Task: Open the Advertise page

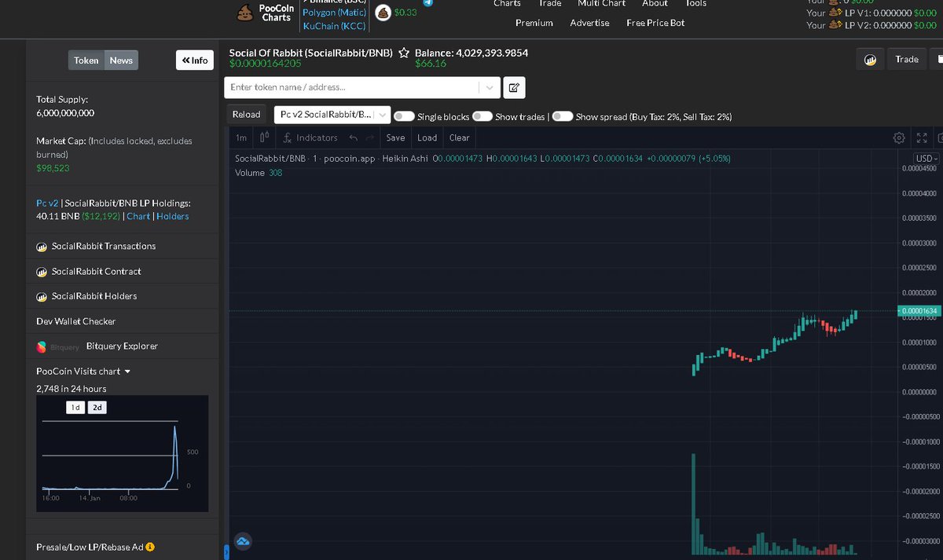Action: pos(589,23)
